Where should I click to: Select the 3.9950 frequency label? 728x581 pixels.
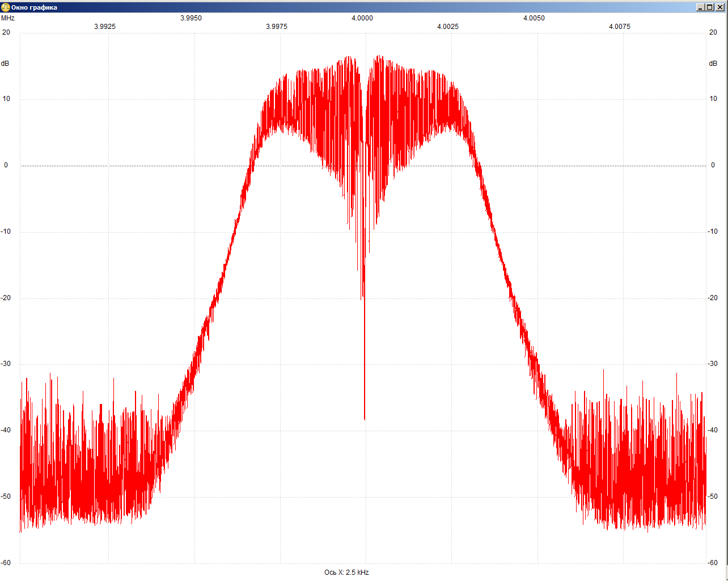pos(191,18)
